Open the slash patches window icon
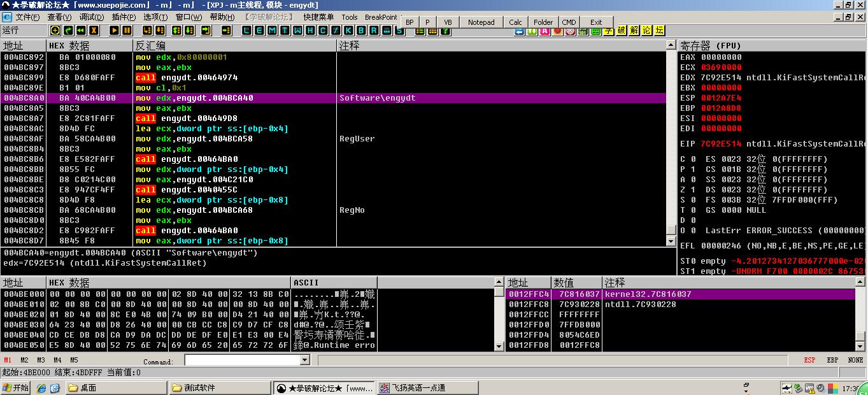The height and width of the screenshot is (395, 868). pyautogui.click(x=336, y=31)
